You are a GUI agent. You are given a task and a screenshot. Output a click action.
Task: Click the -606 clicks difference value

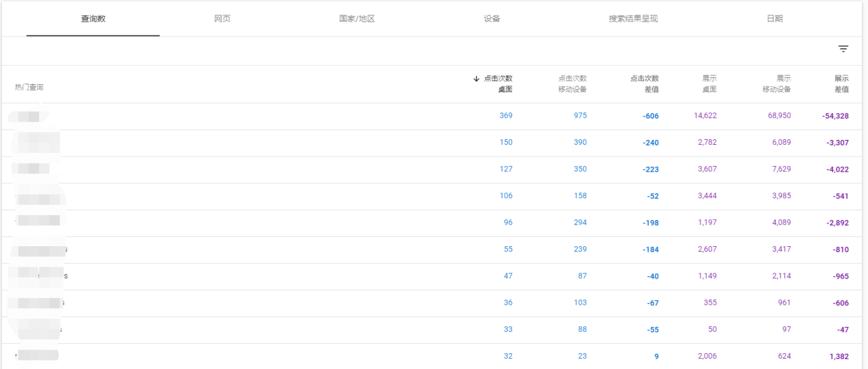(650, 115)
